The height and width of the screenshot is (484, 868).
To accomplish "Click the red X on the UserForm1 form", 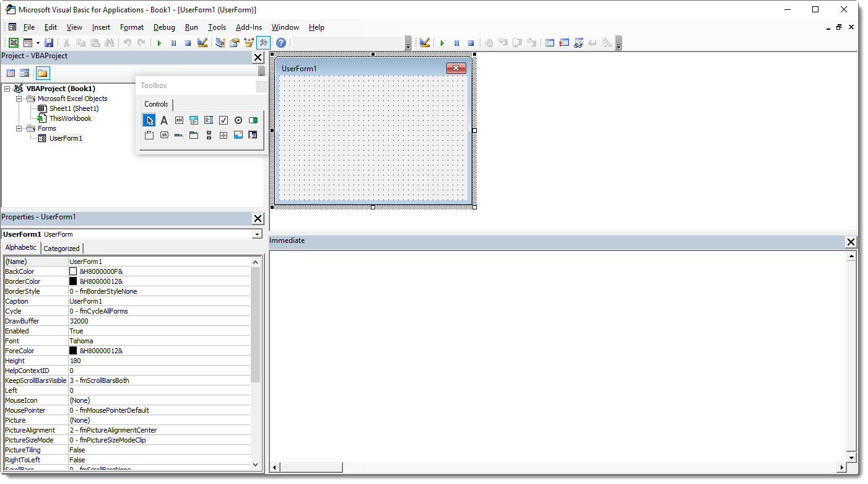I will coord(456,68).
